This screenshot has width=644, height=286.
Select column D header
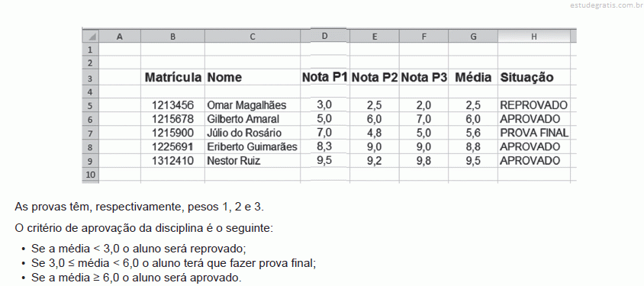[x=325, y=36]
